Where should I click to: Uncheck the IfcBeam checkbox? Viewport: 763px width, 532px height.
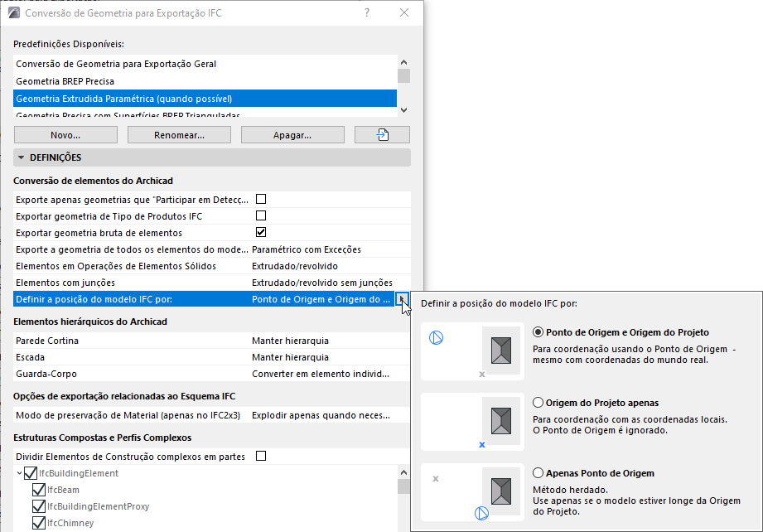pos(39,490)
